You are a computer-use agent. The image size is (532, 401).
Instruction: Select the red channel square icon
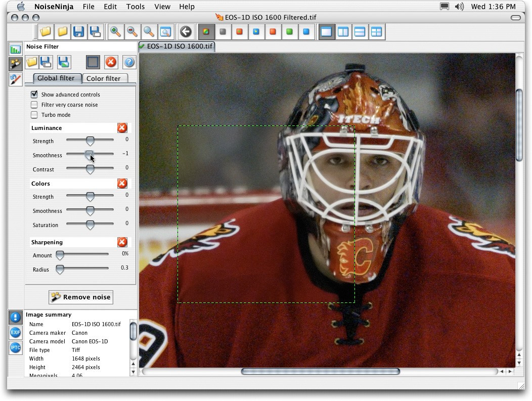click(x=273, y=32)
